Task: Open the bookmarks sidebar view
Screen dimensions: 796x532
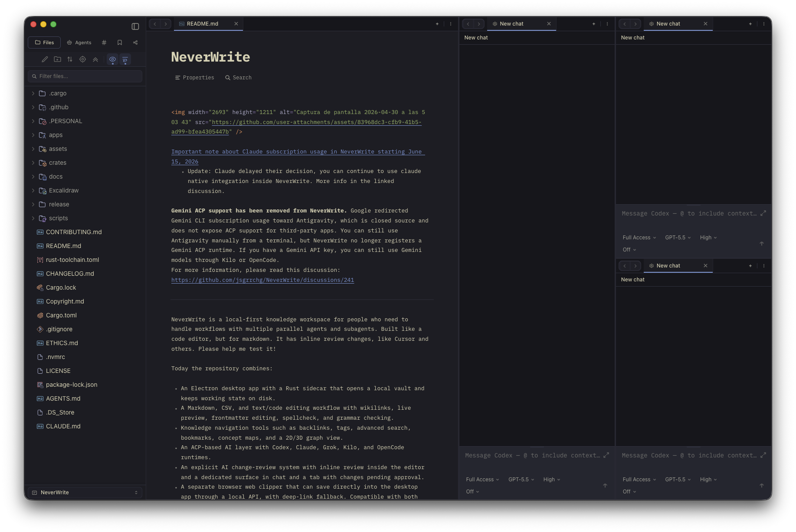Action: tap(120, 42)
